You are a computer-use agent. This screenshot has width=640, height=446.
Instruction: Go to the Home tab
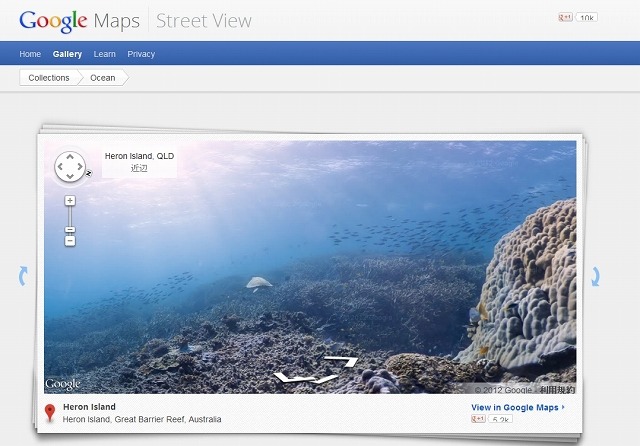coord(30,54)
